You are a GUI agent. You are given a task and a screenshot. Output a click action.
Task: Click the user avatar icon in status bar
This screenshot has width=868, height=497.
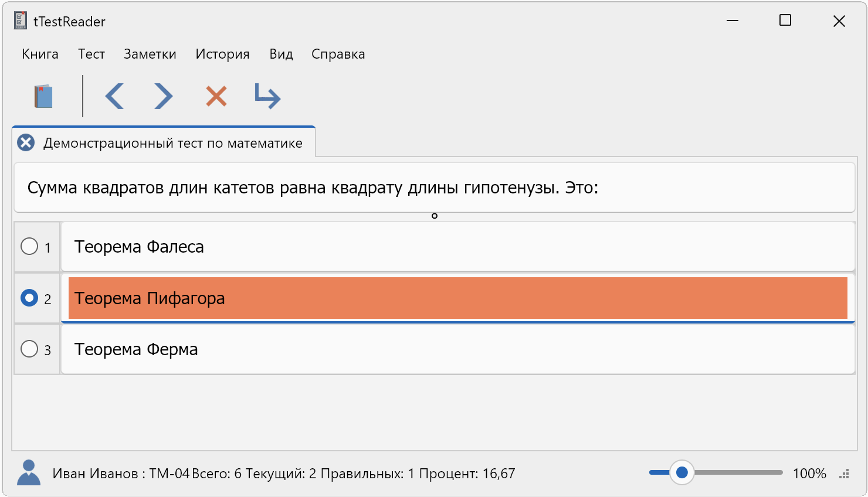[29, 472]
